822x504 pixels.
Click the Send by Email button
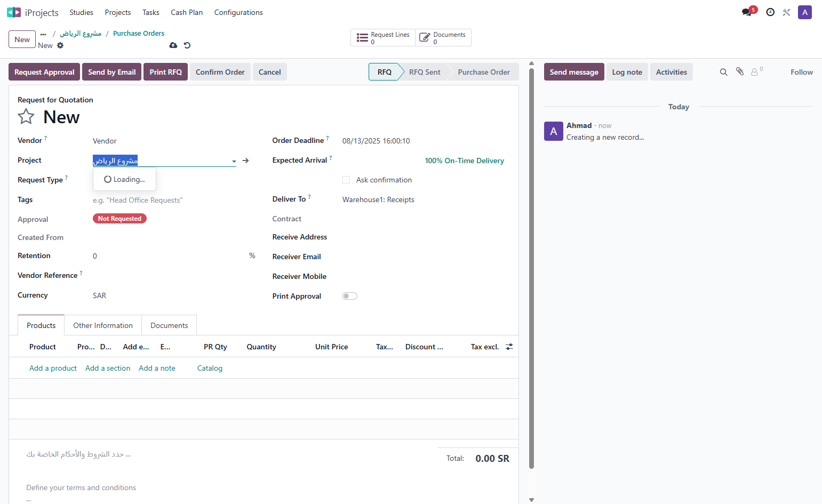111,72
